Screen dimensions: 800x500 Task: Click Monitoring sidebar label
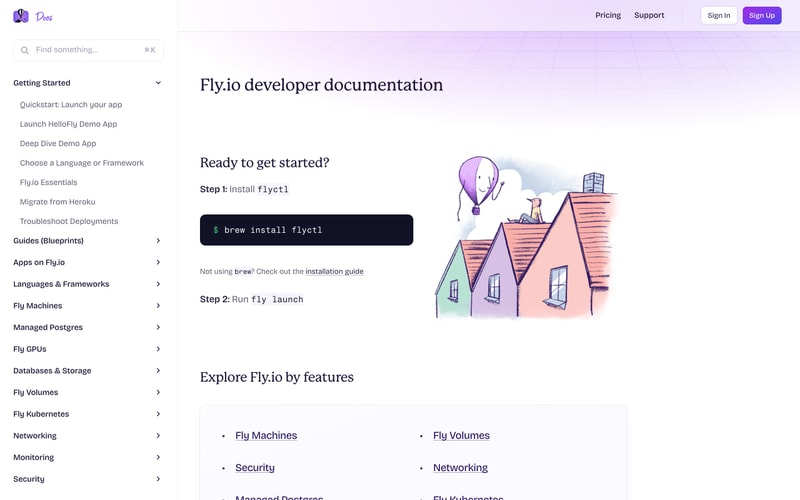coord(34,457)
